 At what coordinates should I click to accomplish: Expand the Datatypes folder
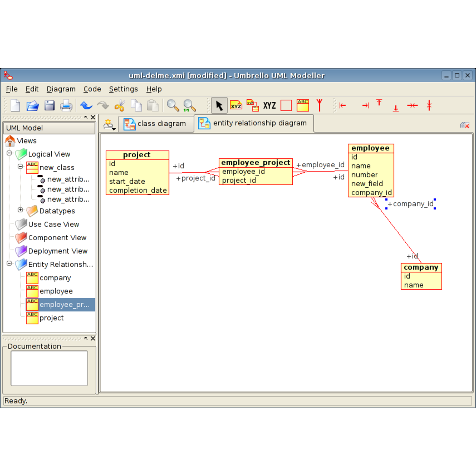point(20,210)
